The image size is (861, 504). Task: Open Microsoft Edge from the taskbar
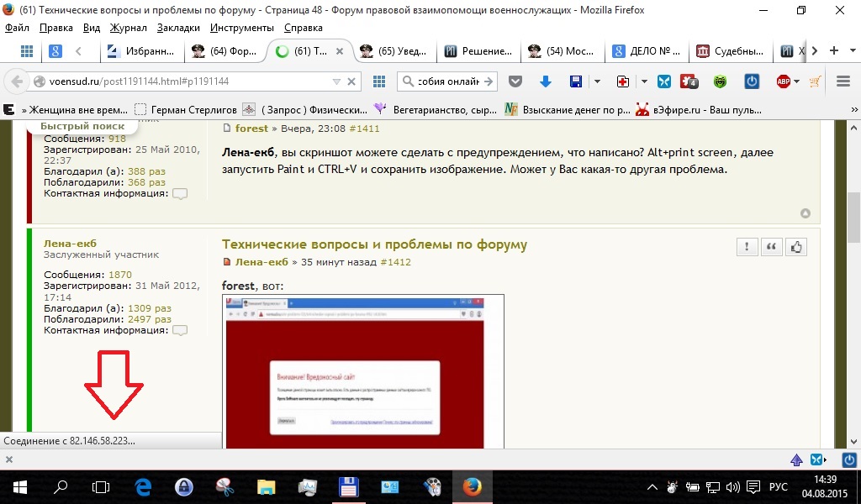click(143, 486)
